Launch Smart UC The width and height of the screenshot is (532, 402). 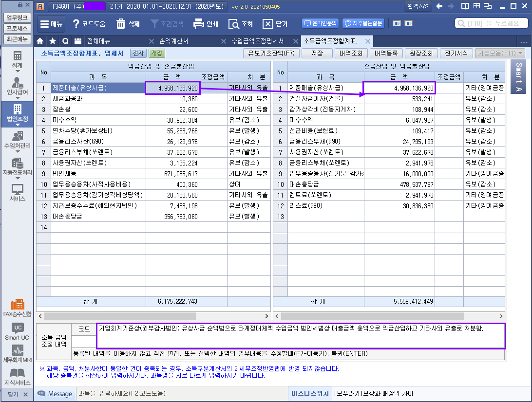[17, 331]
